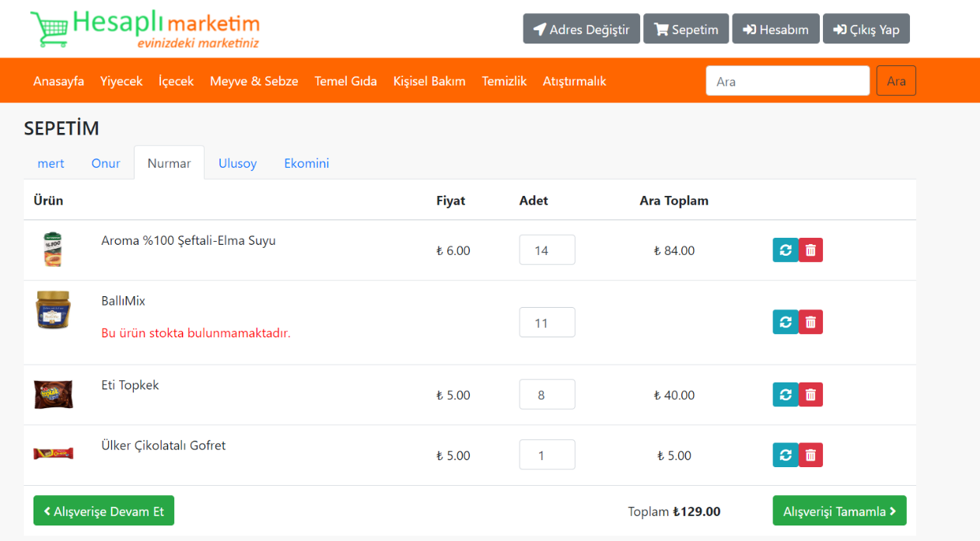
Task: Click the Eti Topkek product thumbnail
Action: point(53,394)
